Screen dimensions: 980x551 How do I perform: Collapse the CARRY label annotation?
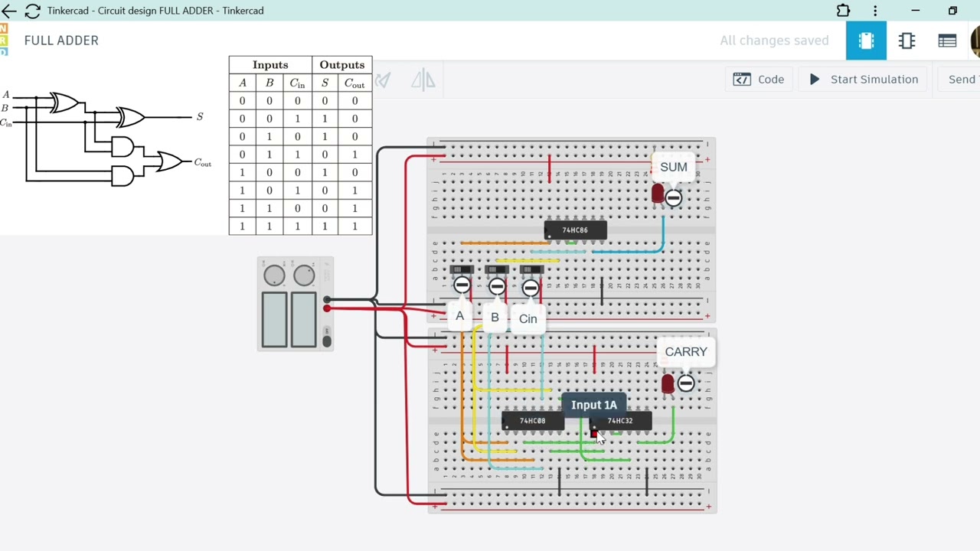pos(686,383)
